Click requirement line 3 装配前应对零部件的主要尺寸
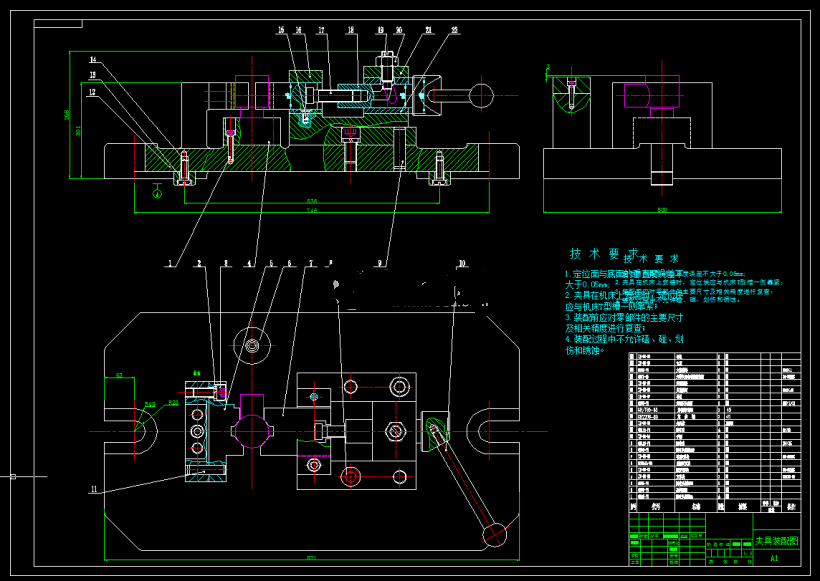The image size is (820, 581). 624,317
